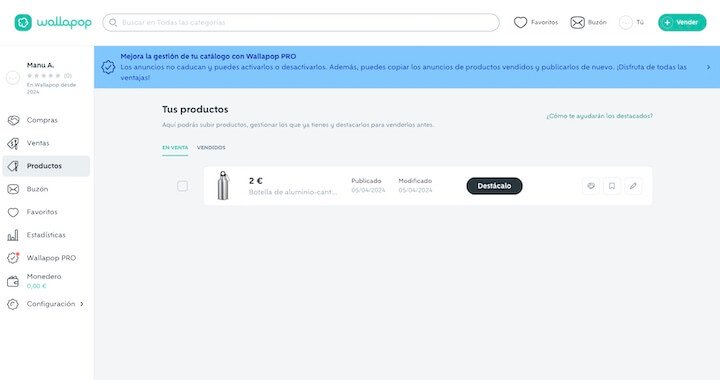
Task: Open Monedero wallet text in sidebar
Action: [44, 276]
